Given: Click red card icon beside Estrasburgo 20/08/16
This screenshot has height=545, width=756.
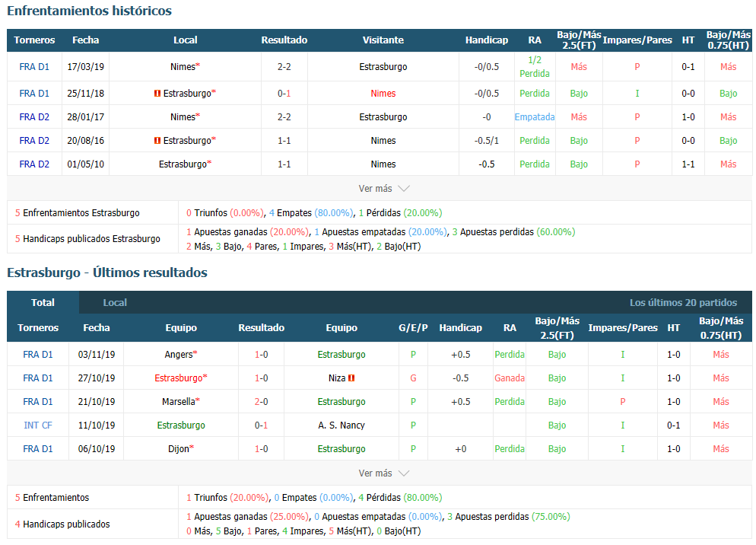Looking at the screenshot, I should click(157, 141).
